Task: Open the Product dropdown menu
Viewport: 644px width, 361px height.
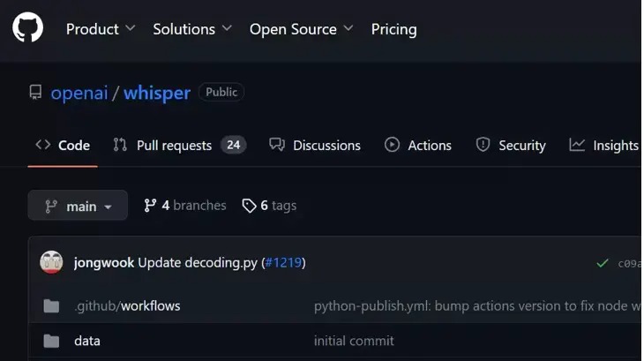Action: click(x=101, y=29)
